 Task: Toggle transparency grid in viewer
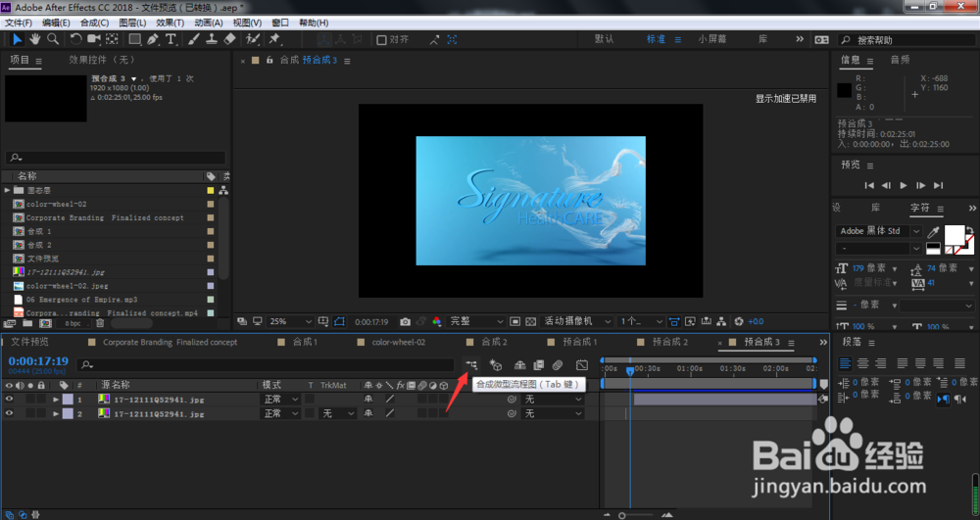point(530,321)
